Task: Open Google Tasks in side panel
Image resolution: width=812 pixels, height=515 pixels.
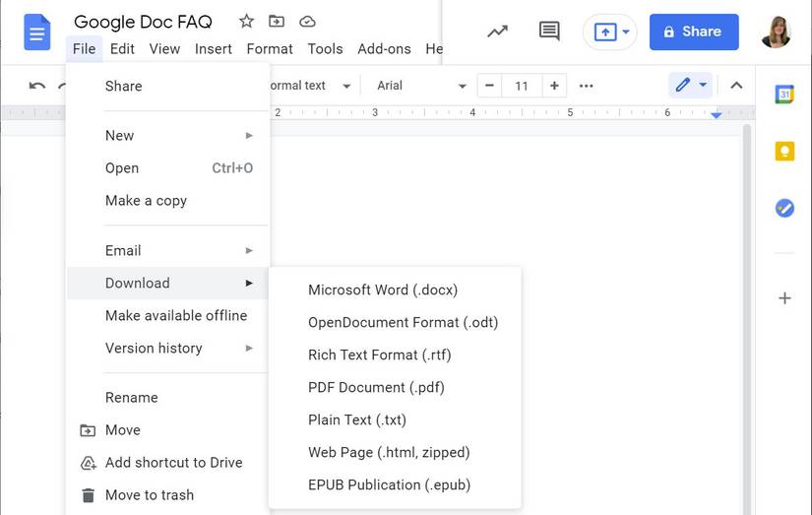Action: pyautogui.click(x=784, y=208)
